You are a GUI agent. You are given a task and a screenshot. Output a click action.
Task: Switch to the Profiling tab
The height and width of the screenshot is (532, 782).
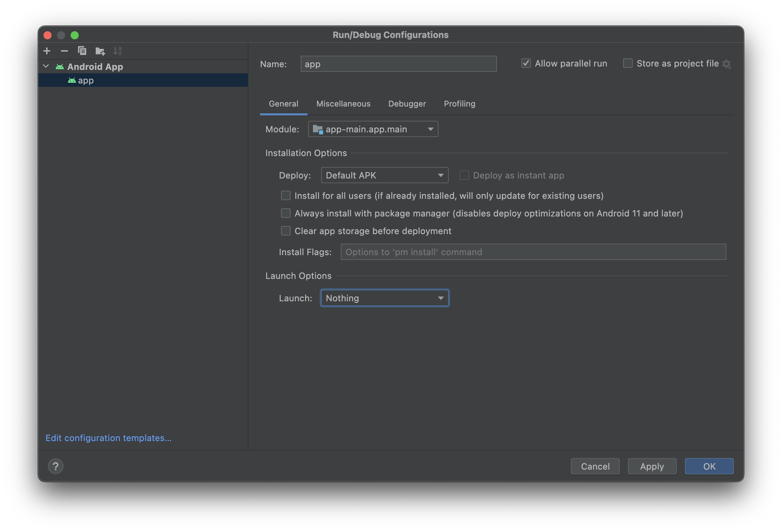coord(459,104)
